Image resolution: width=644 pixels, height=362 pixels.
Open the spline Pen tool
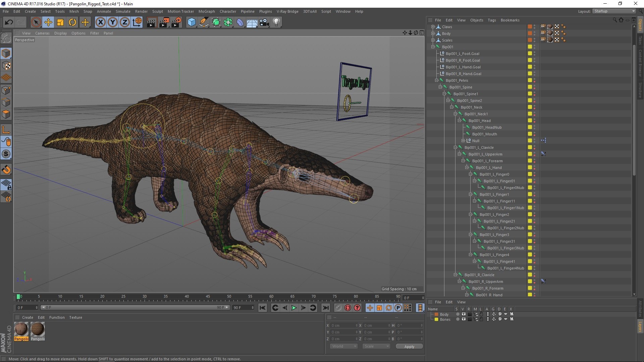pos(204,22)
